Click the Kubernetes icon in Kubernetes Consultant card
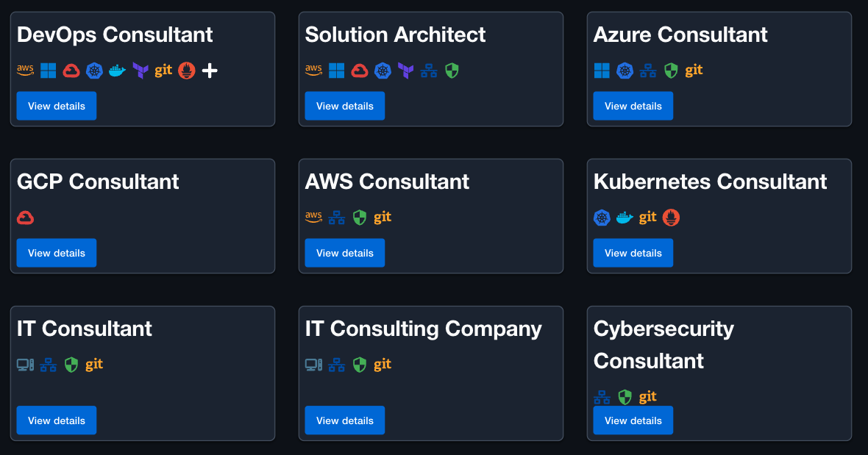 tap(602, 218)
